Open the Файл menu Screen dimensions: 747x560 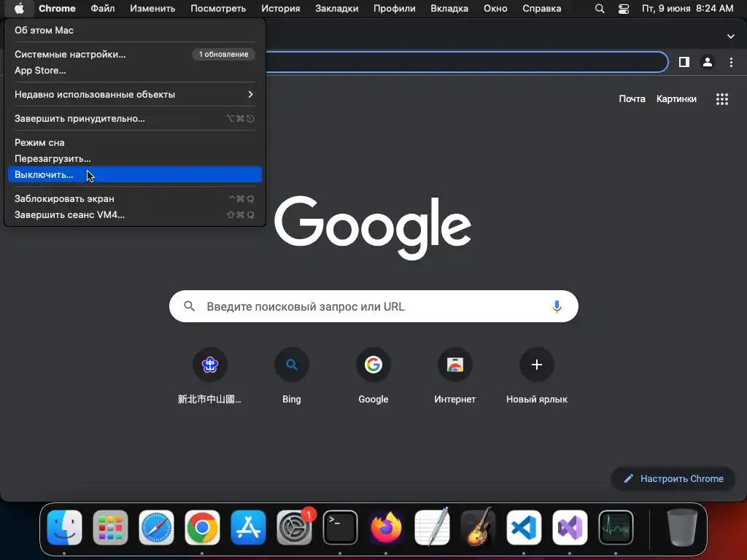point(102,8)
